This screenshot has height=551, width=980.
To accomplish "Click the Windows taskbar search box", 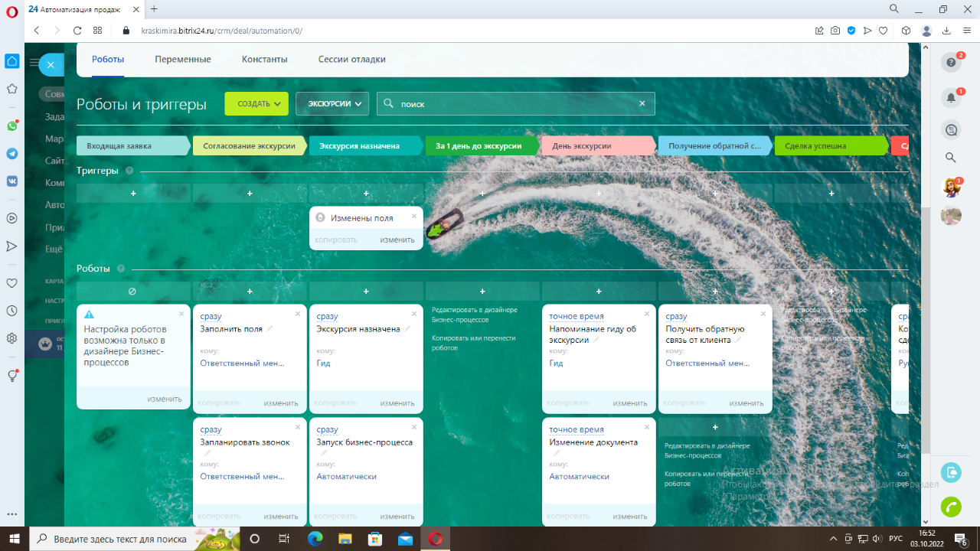I will pos(134,539).
